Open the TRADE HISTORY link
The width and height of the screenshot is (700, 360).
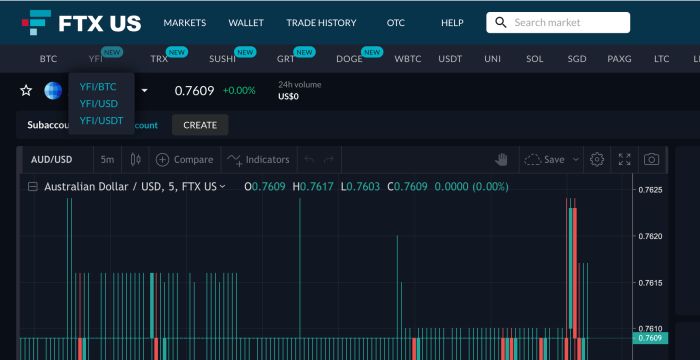point(321,22)
